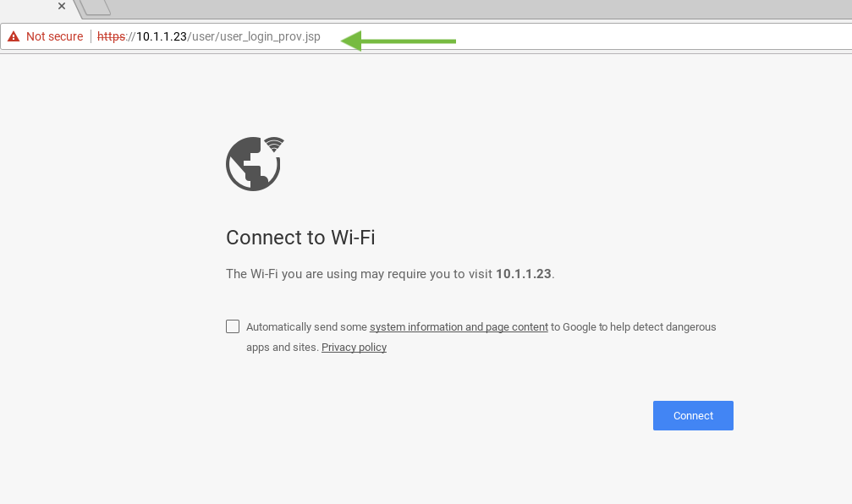Enable automatically sending system information checkbox
Screen dimensions: 852x504
click(x=233, y=326)
